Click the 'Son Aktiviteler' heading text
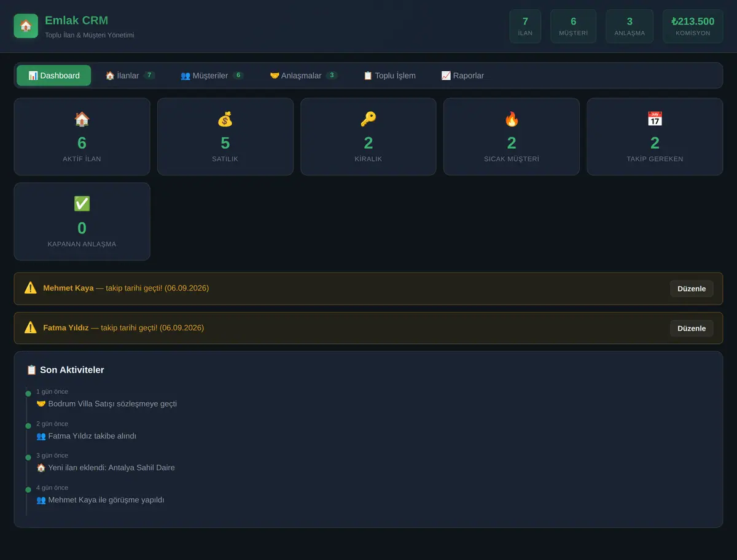 tap(72, 370)
